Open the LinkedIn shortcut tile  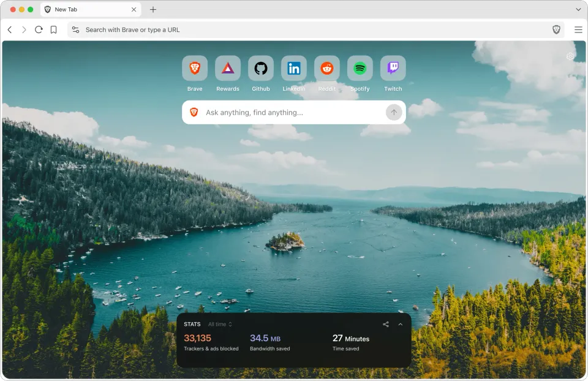(294, 69)
